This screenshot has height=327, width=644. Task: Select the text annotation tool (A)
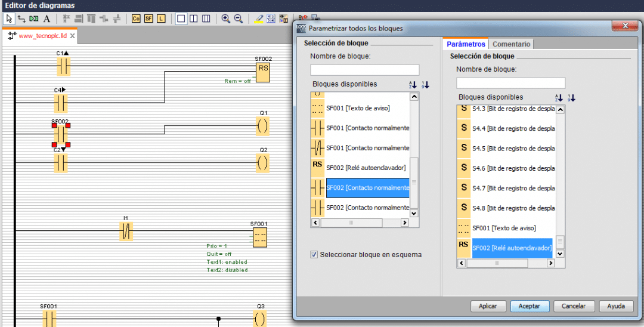click(x=47, y=18)
